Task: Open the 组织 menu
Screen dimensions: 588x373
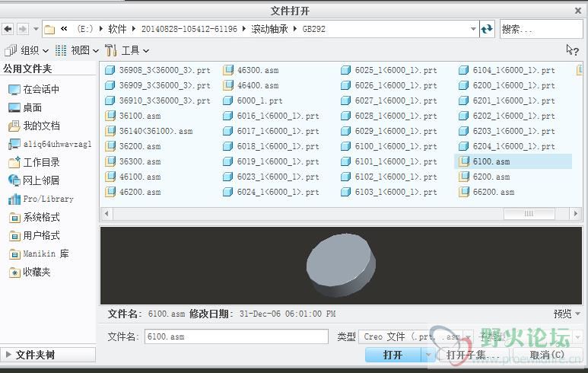Action: coord(27,50)
